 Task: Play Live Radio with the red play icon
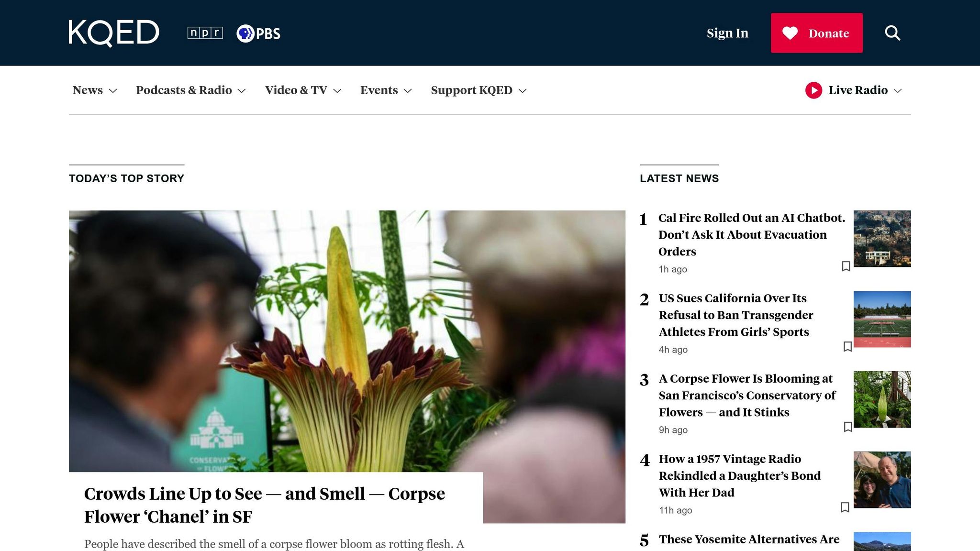click(x=813, y=90)
